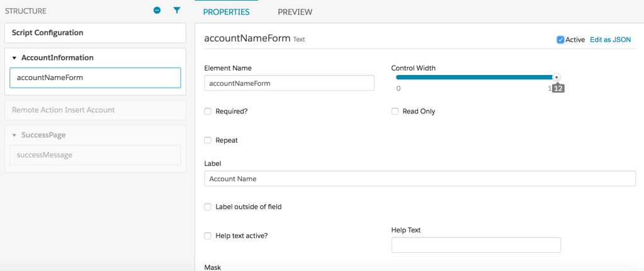Click the filter funnel icon
The width and height of the screenshot is (644, 271).
(177, 11)
